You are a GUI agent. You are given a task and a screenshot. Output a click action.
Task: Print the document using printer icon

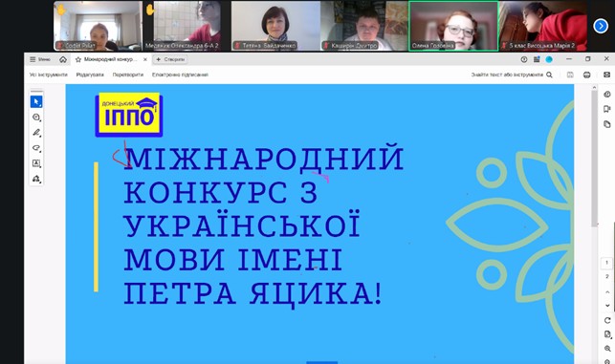[x=586, y=75]
